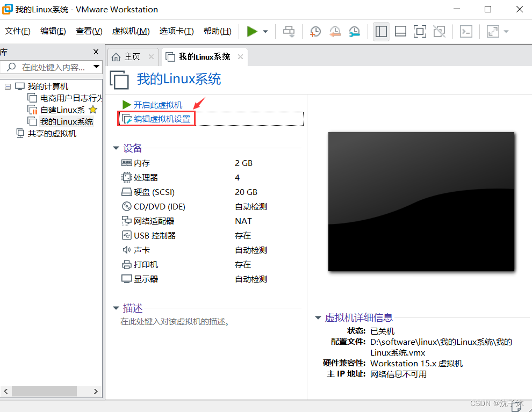This screenshot has height=412, width=532.
Task: Open the library search filter dropdown arrow
Action: 96,67
